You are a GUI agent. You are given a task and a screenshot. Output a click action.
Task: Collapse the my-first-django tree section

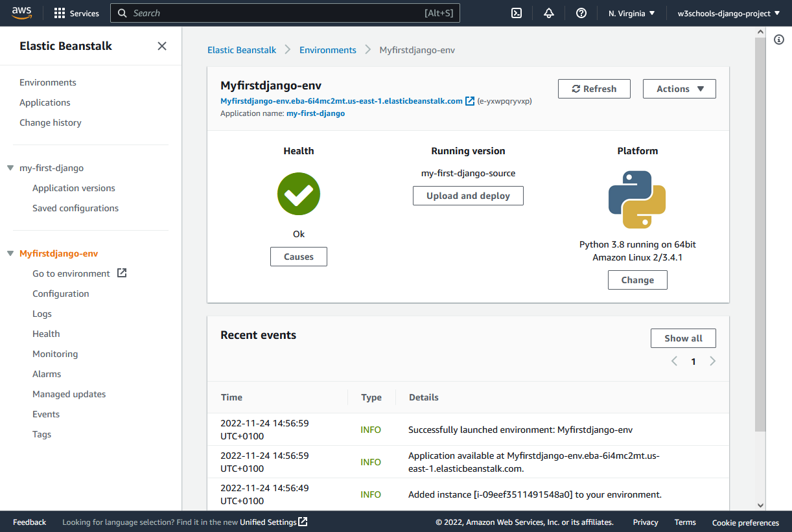10,168
